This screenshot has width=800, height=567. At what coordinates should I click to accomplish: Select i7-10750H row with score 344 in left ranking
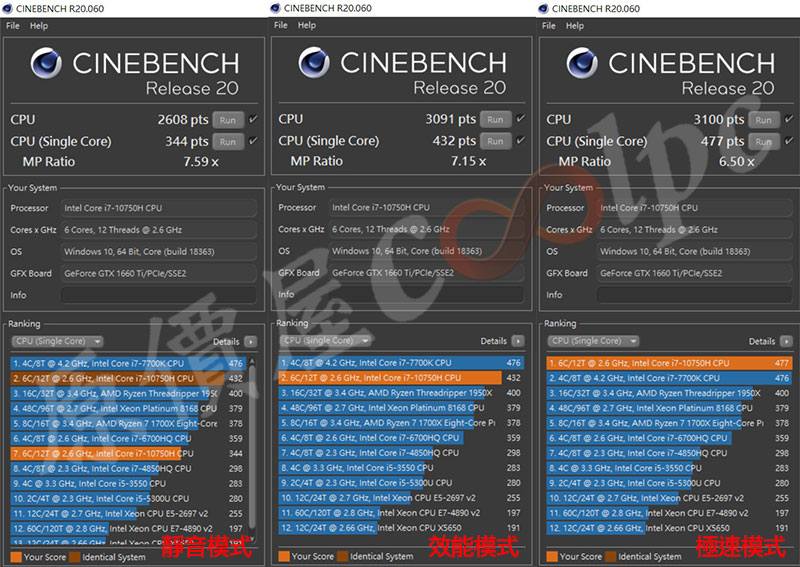point(128,453)
